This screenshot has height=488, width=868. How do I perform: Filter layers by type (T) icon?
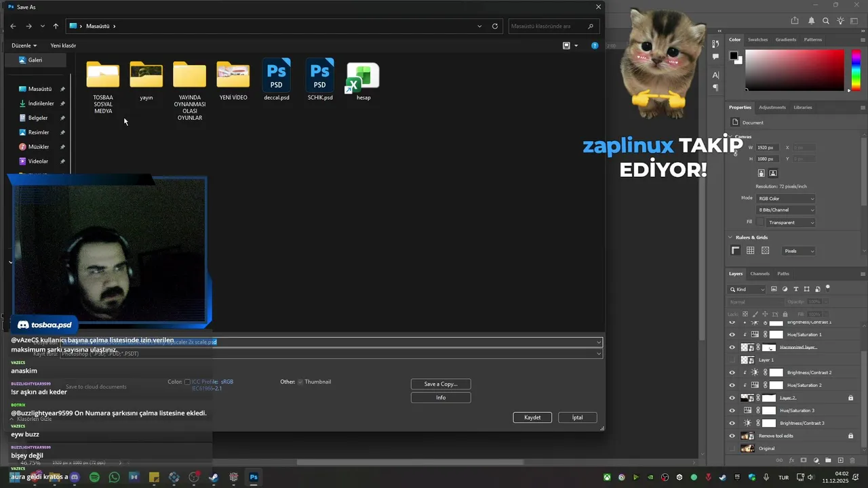point(796,289)
